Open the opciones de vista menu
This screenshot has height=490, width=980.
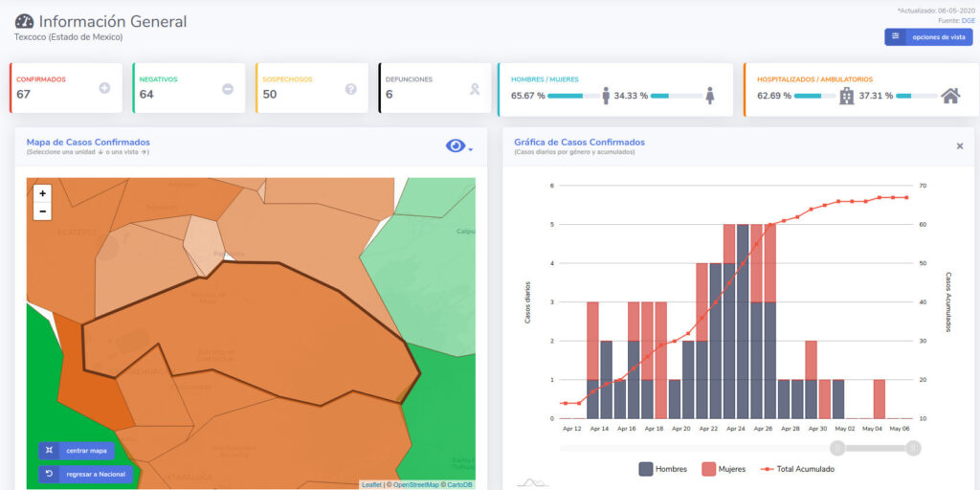(928, 37)
